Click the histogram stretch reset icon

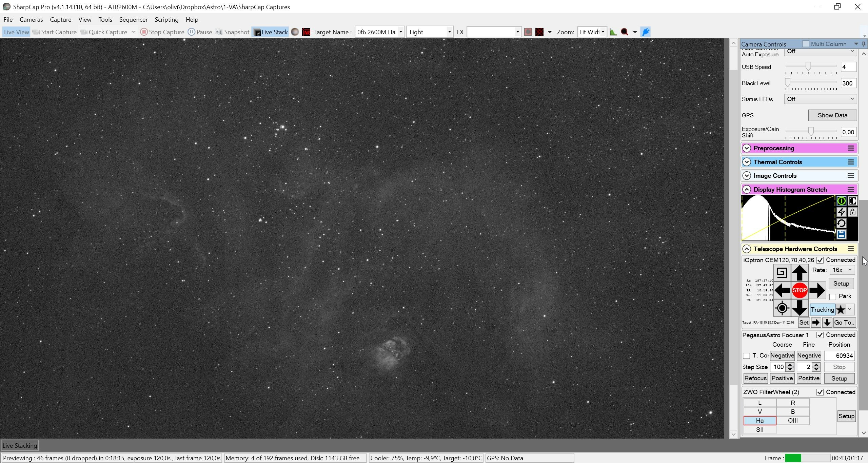841,224
